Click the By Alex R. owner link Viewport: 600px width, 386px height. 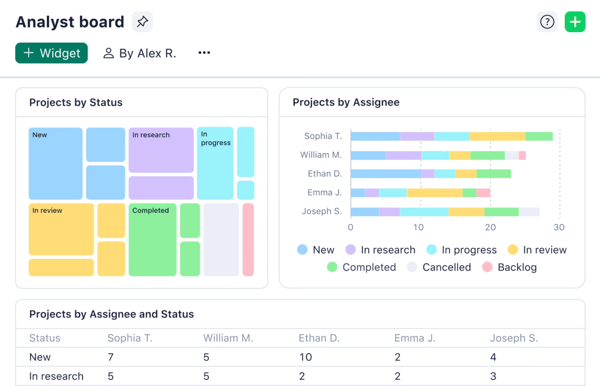(x=140, y=53)
